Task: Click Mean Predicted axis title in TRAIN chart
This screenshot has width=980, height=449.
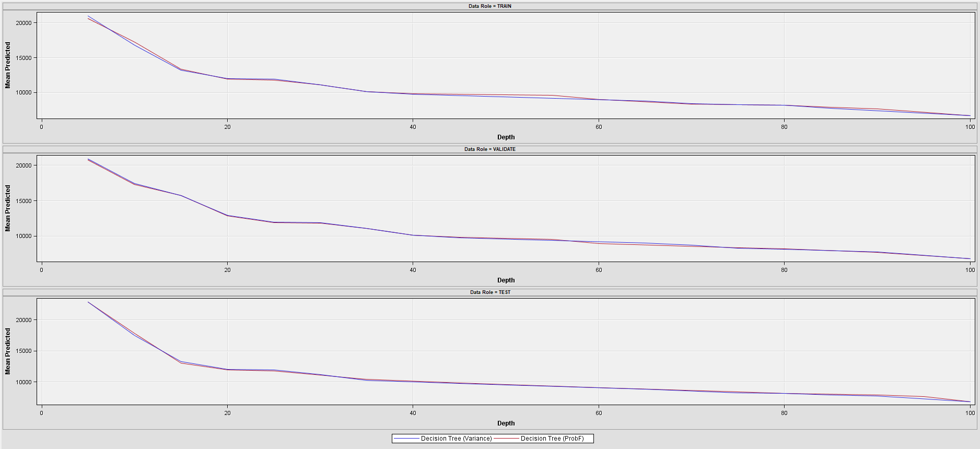Action: pyautogui.click(x=8, y=65)
